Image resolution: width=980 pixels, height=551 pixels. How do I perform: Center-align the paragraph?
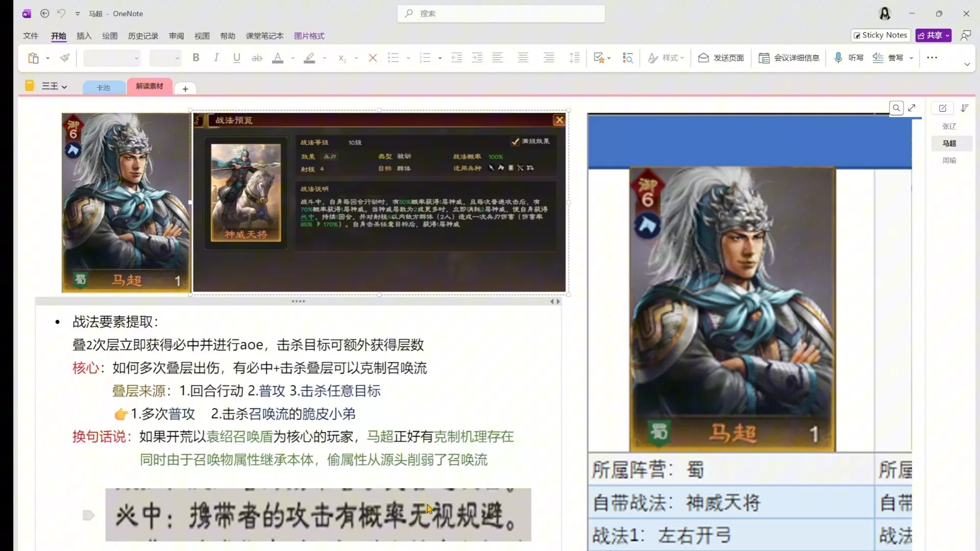click(x=523, y=58)
